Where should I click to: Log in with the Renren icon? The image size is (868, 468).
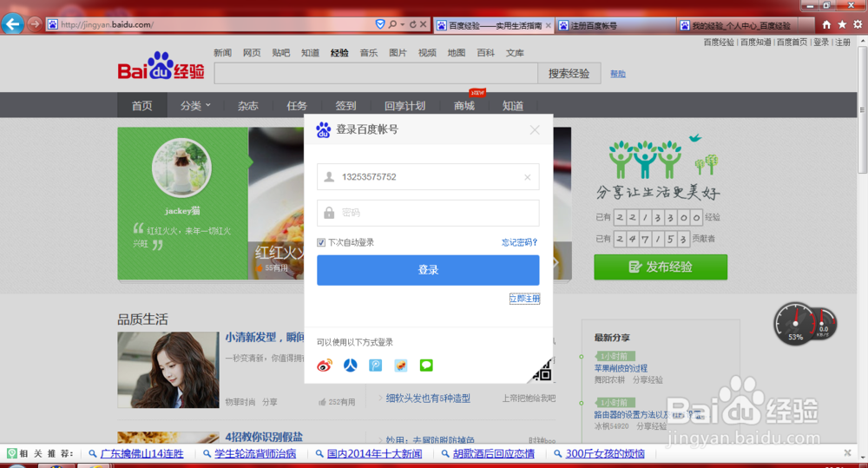351,366
